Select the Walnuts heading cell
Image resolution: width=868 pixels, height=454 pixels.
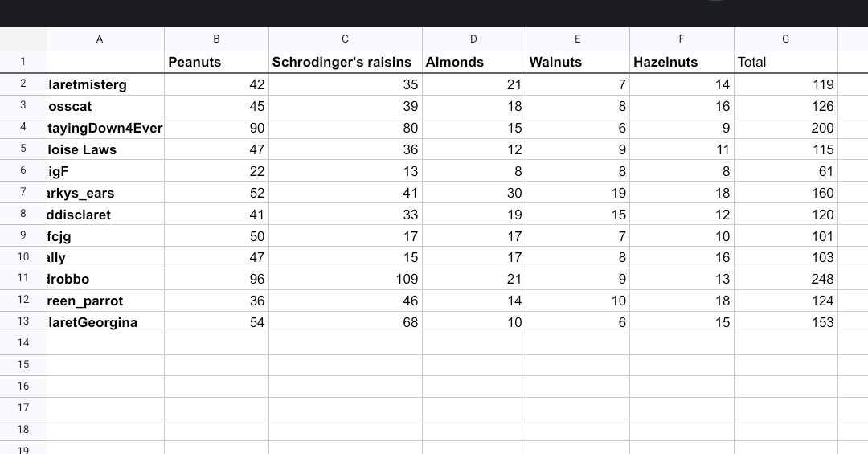pyautogui.click(x=577, y=62)
